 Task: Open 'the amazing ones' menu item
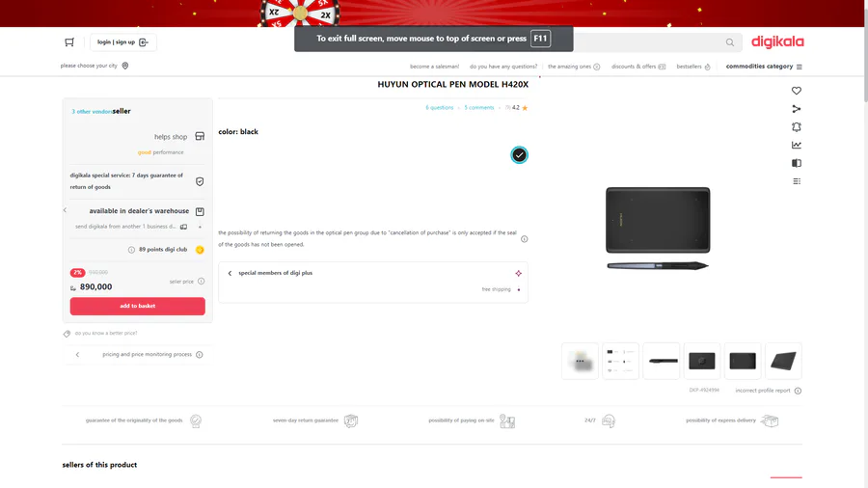(x=574, y=67)
